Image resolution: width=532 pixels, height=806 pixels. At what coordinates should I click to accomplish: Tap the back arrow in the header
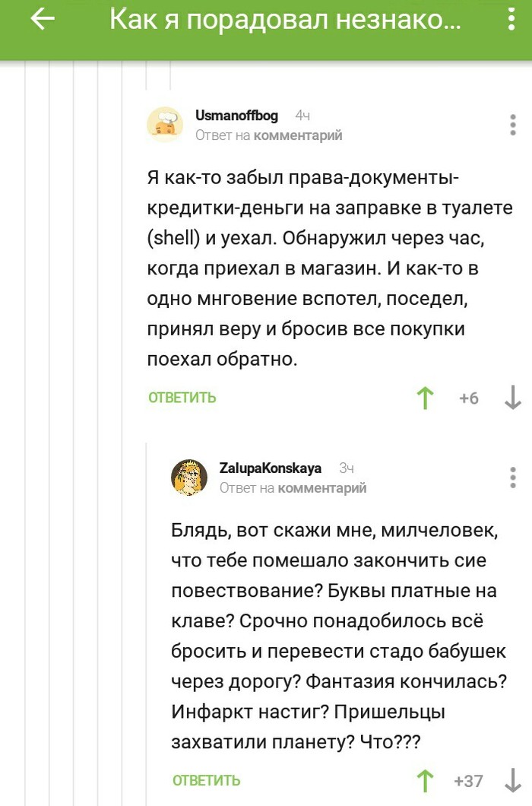(x=42, y=21)
